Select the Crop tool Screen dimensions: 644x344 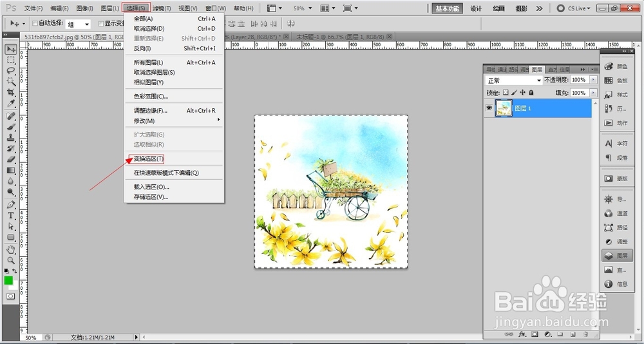(x=11, y=92)
